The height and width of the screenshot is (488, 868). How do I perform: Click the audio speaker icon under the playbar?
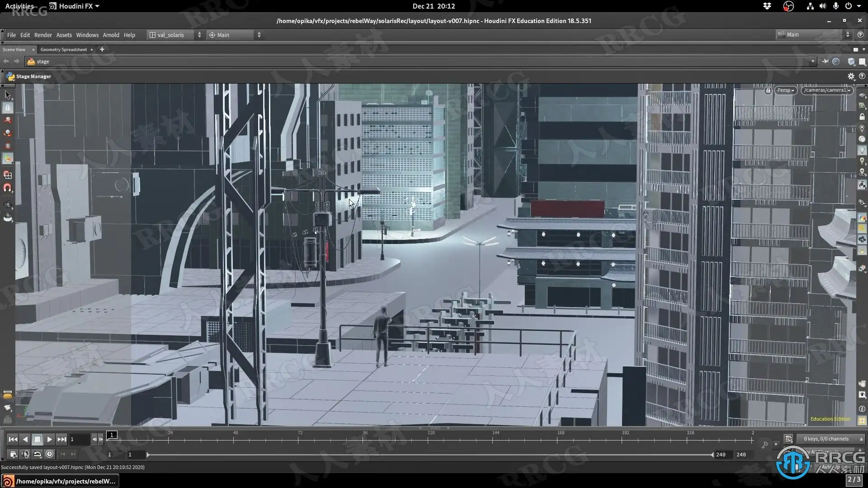point(26,454)
